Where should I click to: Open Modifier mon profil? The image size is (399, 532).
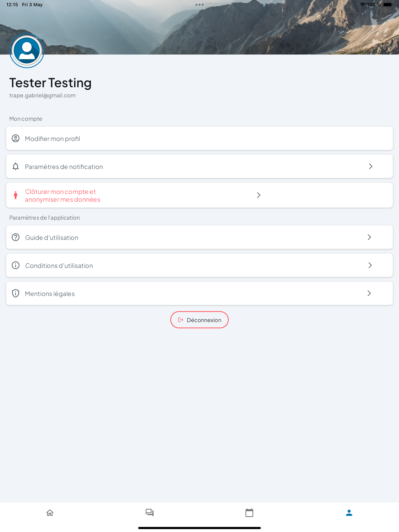pyautogui.click(x=199, y=138)
